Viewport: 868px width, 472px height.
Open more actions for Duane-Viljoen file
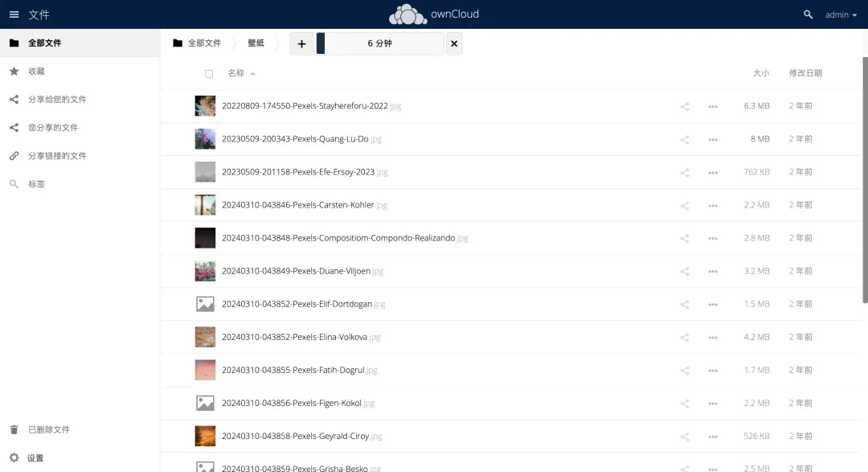[713, 271]
